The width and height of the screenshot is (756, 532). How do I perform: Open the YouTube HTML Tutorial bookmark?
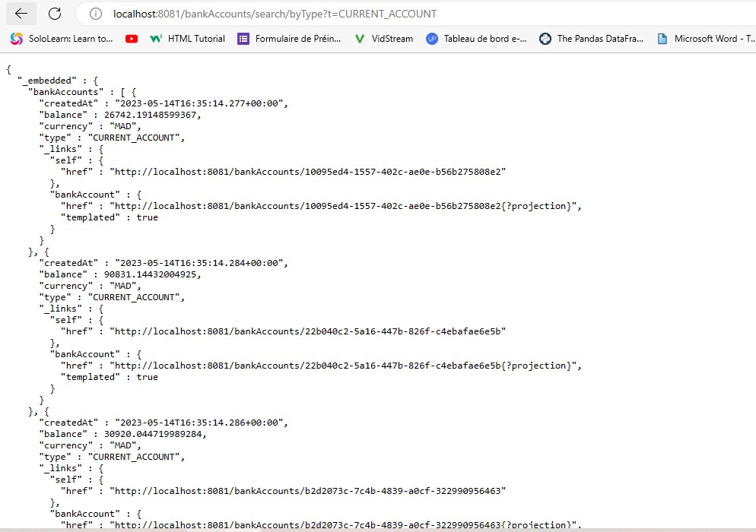point(186,38)
